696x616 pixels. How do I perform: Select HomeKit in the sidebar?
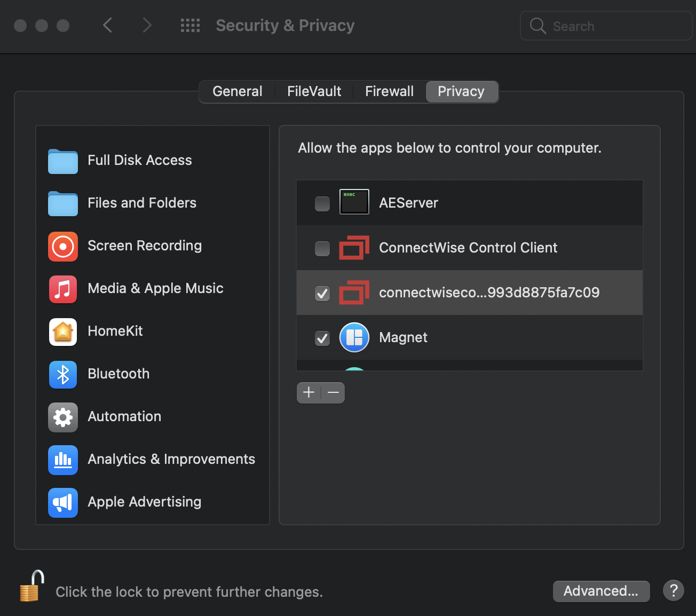pos(153,331)
